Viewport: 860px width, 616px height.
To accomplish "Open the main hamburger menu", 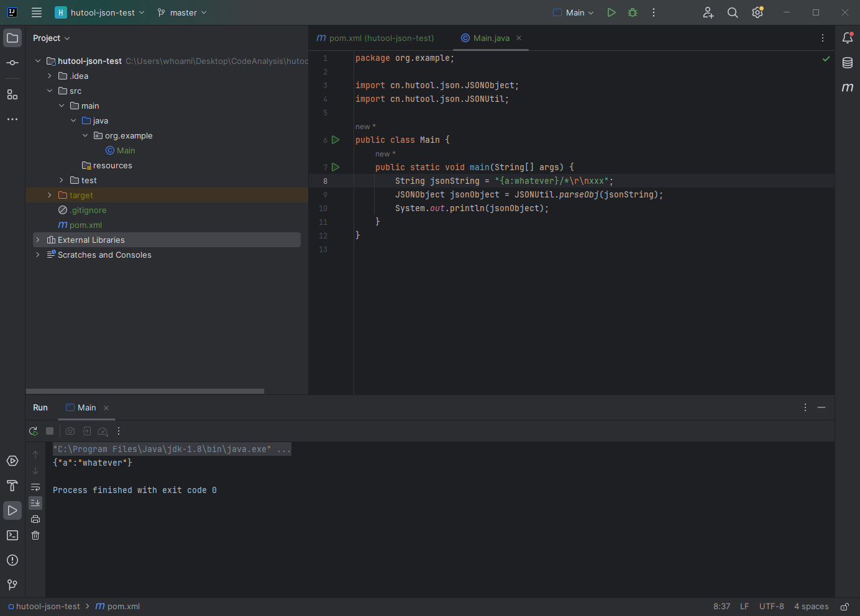I will [x=37, y=12].
